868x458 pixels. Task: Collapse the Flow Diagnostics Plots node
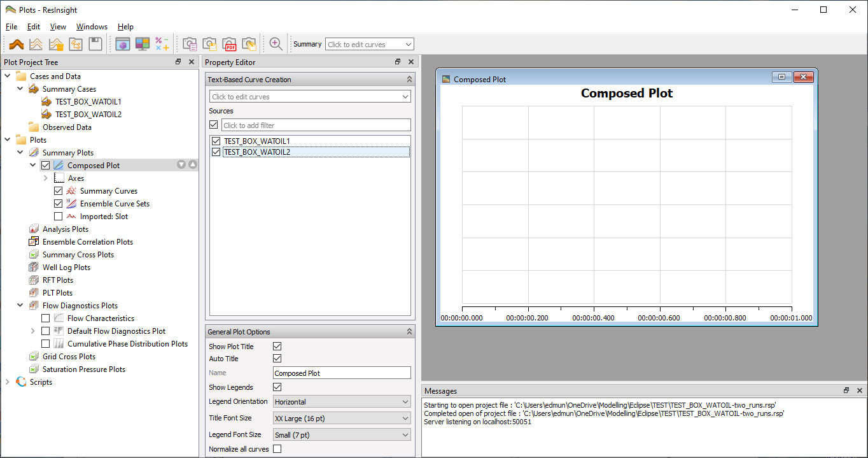pos(20,306)
